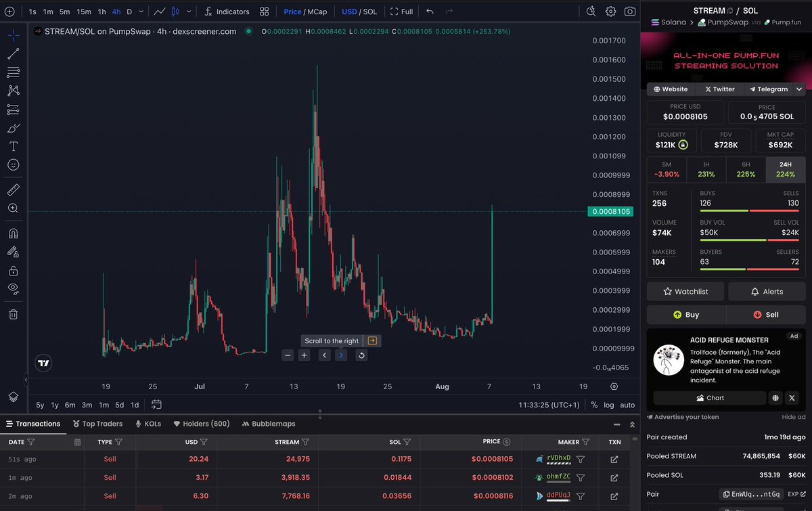Take a chart snapshot with camera icon
Screen dimensions: 812x511
[x=630, y=12]
